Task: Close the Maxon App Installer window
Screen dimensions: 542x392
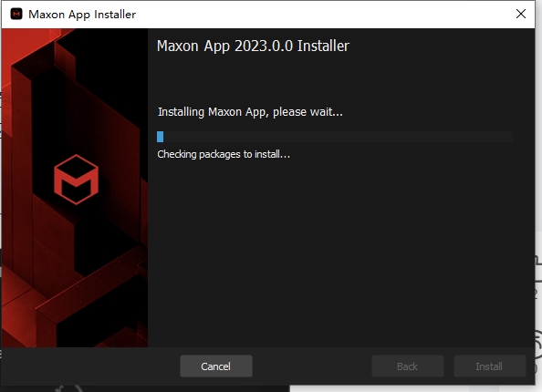Action: pyautogui.click(x=521, y=14)
